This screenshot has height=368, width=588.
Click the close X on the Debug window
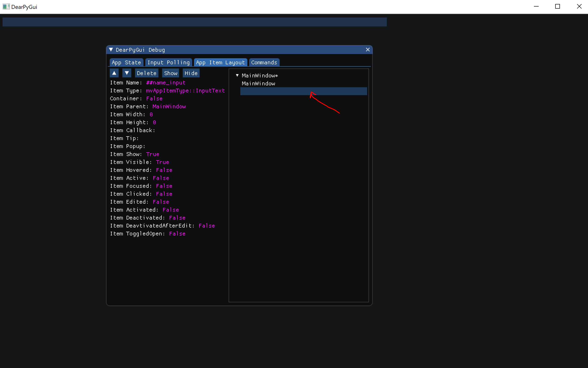(367, 50)
